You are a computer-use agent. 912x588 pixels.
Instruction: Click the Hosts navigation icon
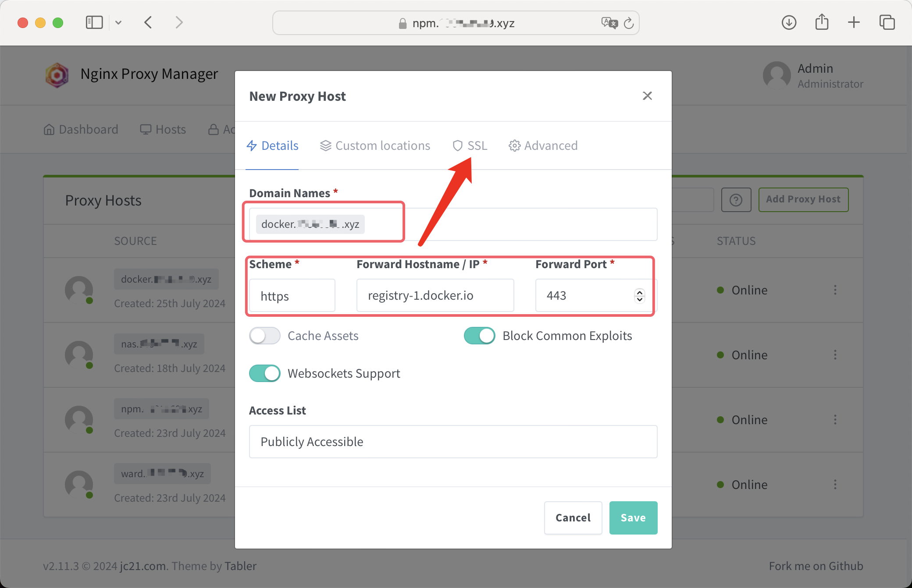coord(146,129)
